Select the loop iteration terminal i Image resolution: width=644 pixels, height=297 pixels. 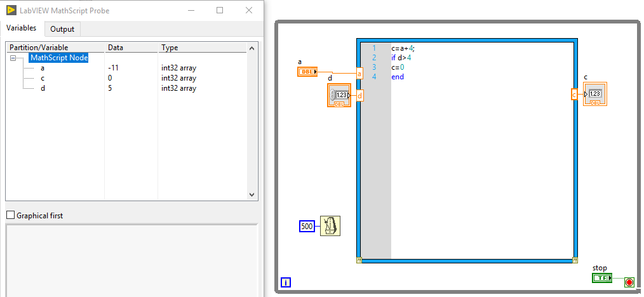pos(286,282)
